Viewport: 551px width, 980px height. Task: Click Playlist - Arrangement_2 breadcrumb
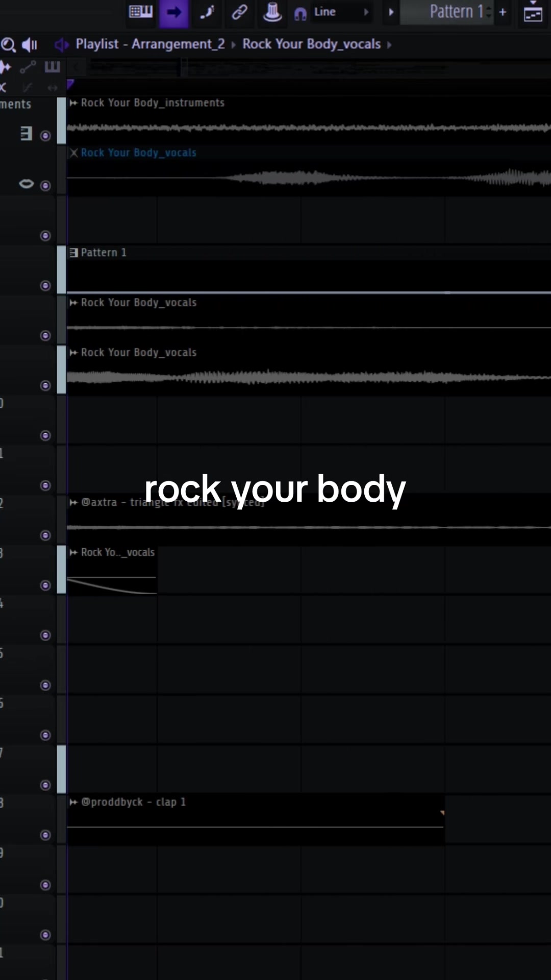150,44
